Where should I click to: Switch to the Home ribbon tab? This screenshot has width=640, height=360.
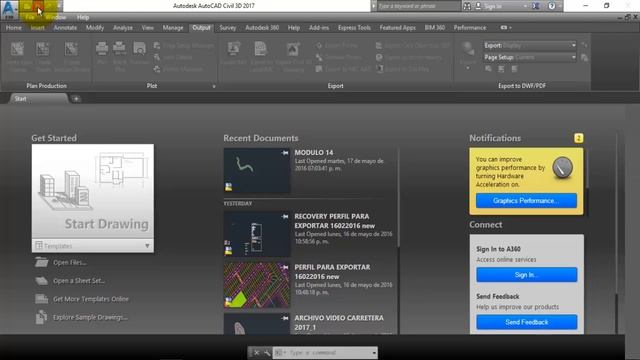coord(13,28)
